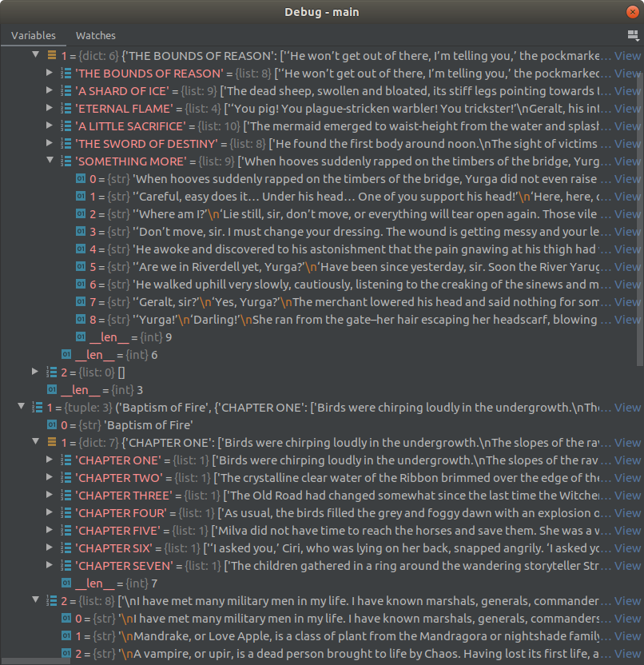Click the 'I have met many military men' item 0 text
Image resolution: width=644 pixels, height=665 pixels.
[359, 619]
